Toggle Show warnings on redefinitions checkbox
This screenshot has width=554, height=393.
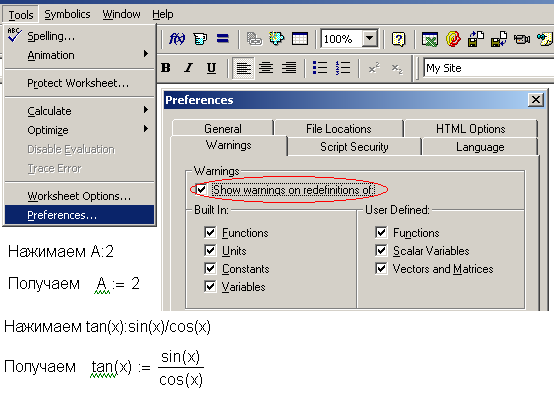(201, 190)
